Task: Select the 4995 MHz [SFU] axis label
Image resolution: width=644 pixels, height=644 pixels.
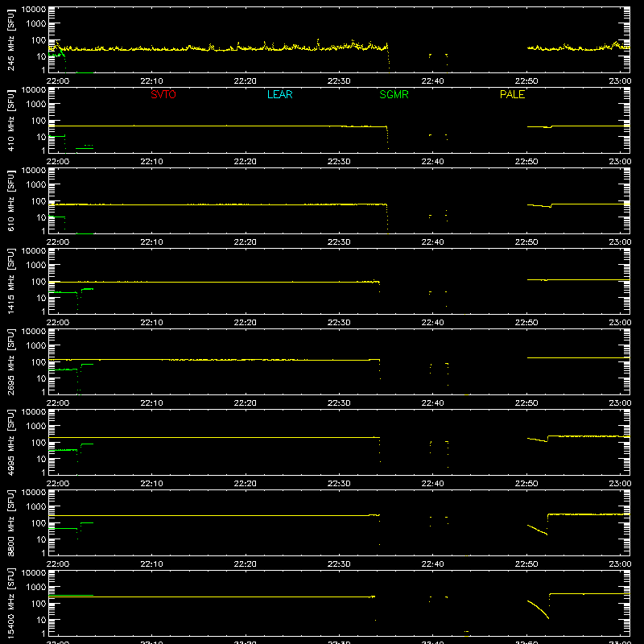Action: pyautogui.click(x=11, y=442)
